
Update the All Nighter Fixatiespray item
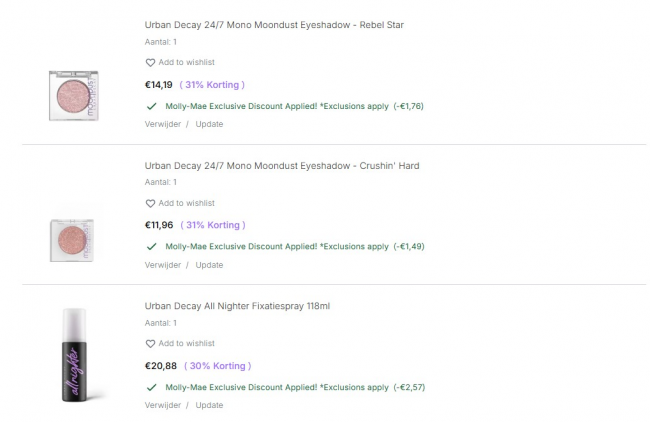(209, 405)
